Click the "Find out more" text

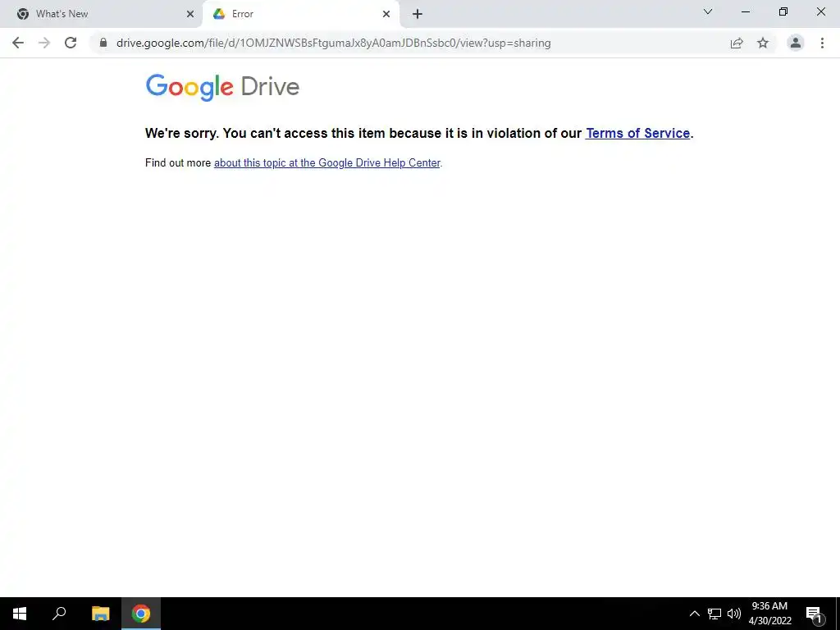[178, 163]
